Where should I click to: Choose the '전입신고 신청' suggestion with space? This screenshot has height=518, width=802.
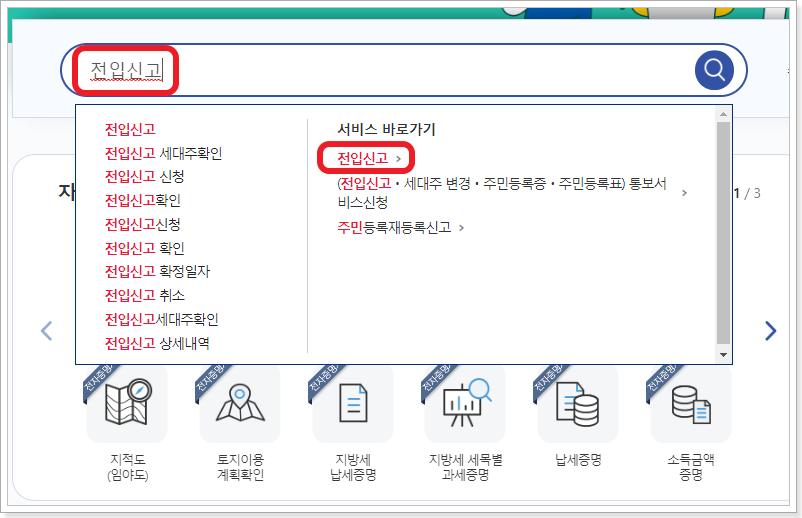click(x=144, y=176)
